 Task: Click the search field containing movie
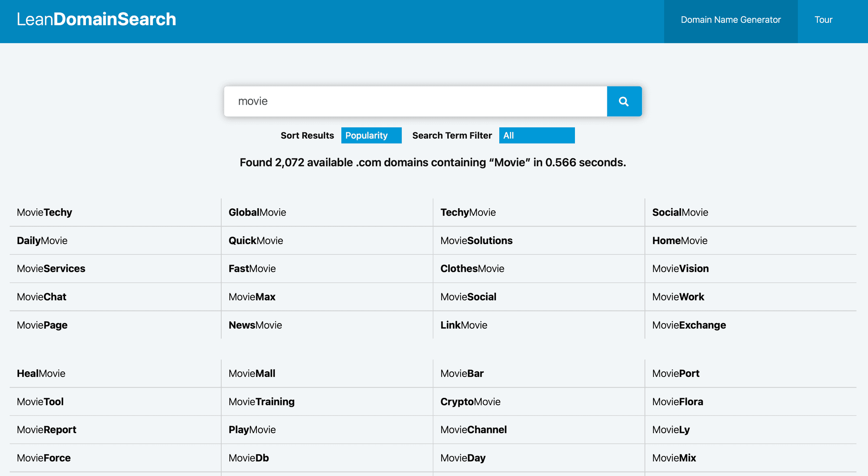[416, 101]
